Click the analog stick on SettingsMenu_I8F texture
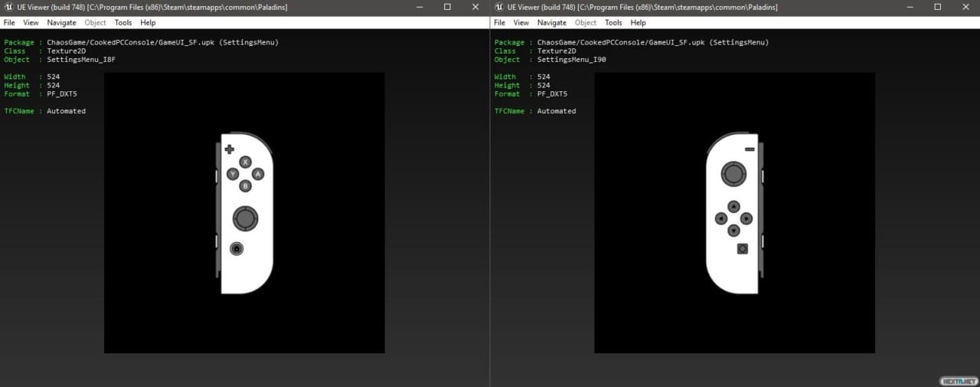The width and height of the screenshot is (980, 387). point(245,218)
